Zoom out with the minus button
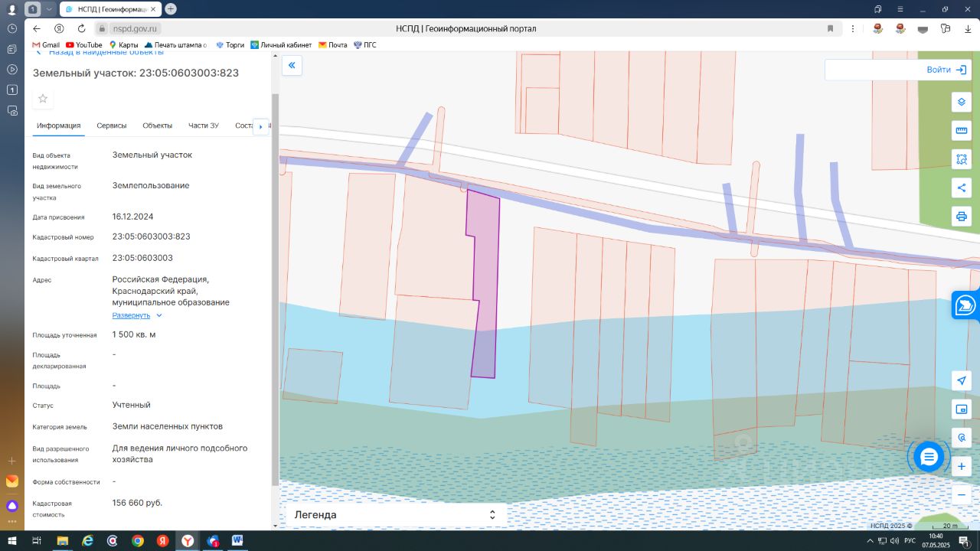The image size is (980, 551). click(962, 494)
